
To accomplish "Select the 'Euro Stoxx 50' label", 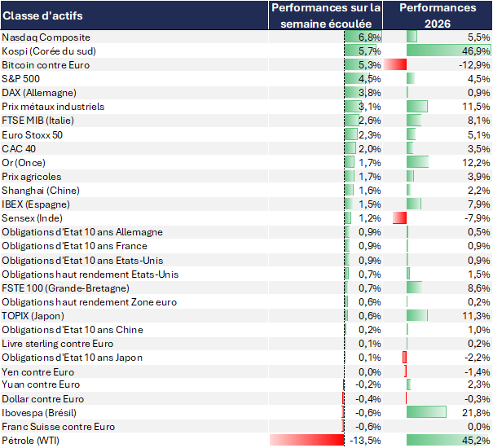I will [32, 135].
